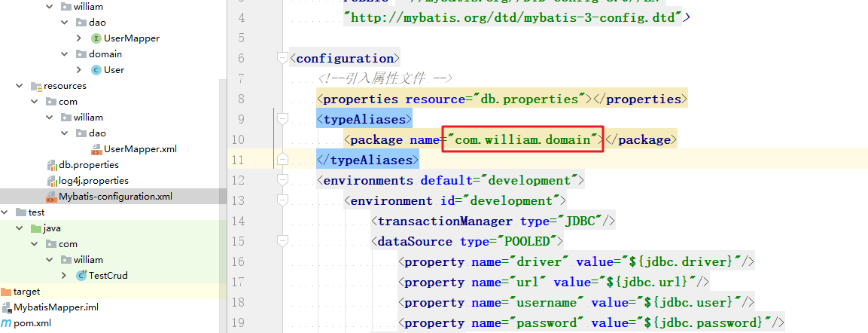The width and height of the screenshot is (868, 333).
Task: Collapse the java test sources folder
Action: (x=20, y=228)
